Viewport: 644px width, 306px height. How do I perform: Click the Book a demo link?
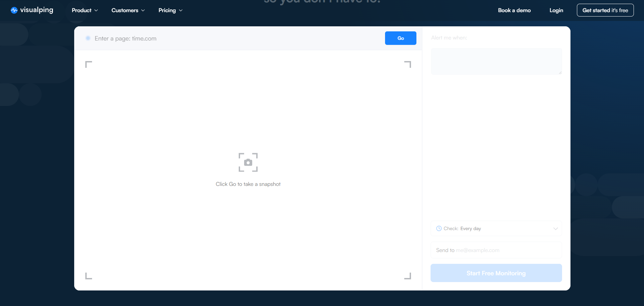tap(514, 10)
